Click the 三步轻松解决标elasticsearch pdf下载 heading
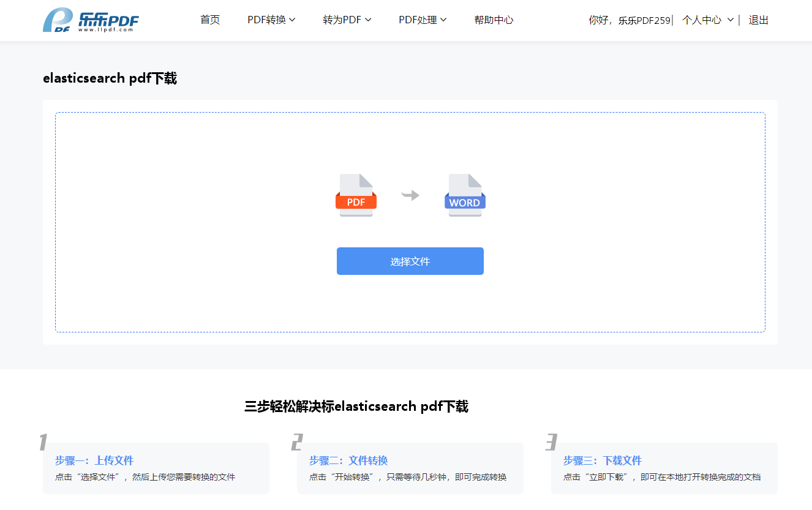 (x=356, y=407)
